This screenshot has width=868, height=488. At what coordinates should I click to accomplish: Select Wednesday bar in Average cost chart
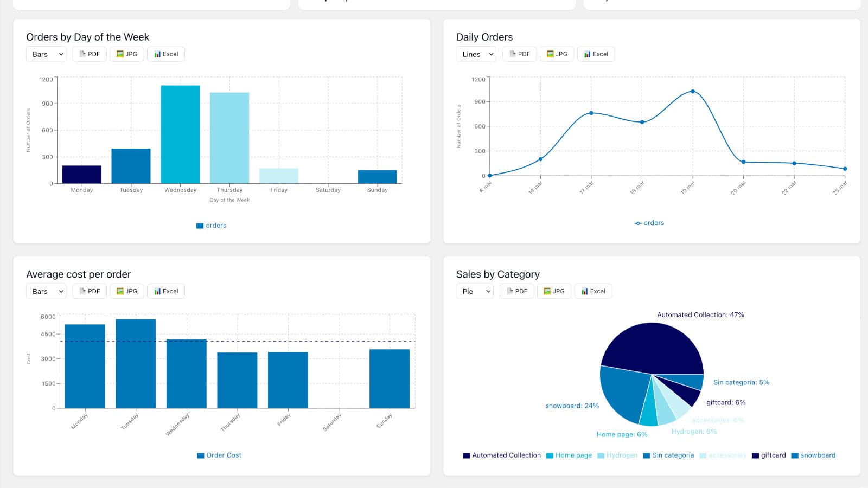click(187, 374)
